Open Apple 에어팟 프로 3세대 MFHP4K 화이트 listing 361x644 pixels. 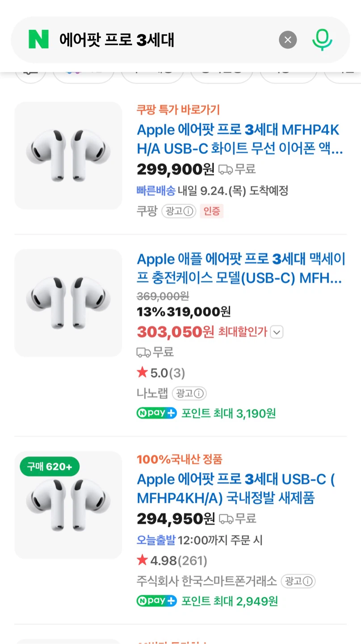240,140
